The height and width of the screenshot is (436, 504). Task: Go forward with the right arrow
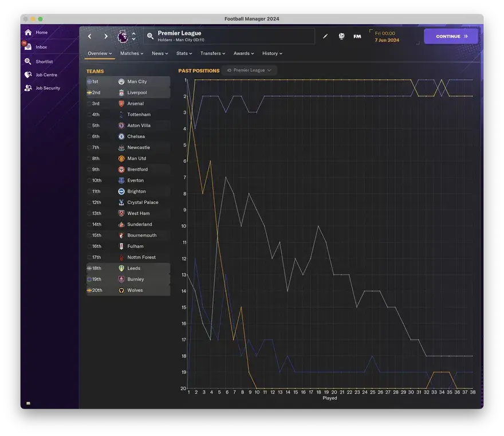tap(106, 36)
